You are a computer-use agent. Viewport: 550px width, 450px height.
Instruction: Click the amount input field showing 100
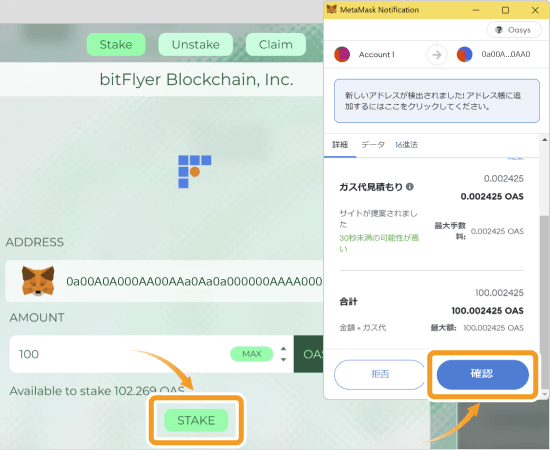coord(119,354)
